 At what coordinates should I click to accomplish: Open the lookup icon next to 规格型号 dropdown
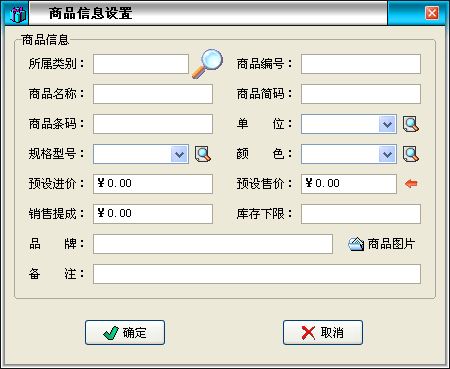[203, 154]
